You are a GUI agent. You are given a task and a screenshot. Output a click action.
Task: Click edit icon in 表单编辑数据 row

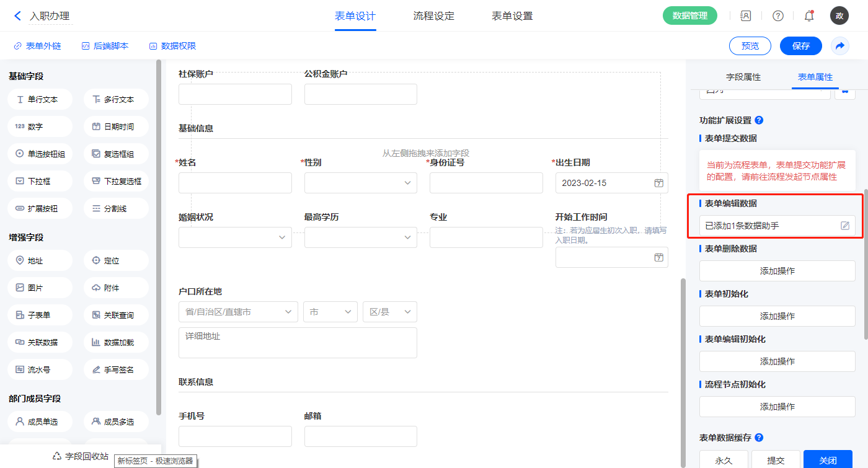click(x=844, y=226)
